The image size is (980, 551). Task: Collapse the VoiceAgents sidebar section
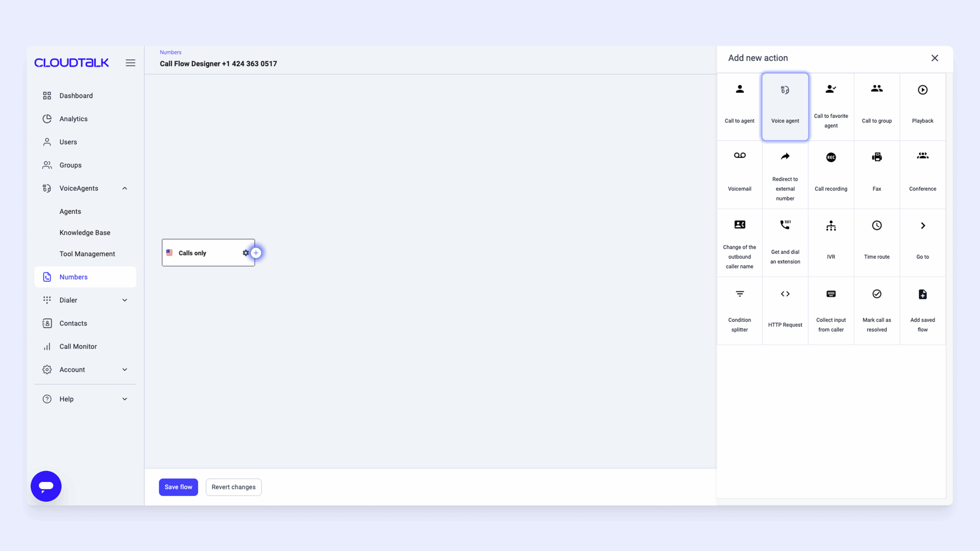[124, 188]
